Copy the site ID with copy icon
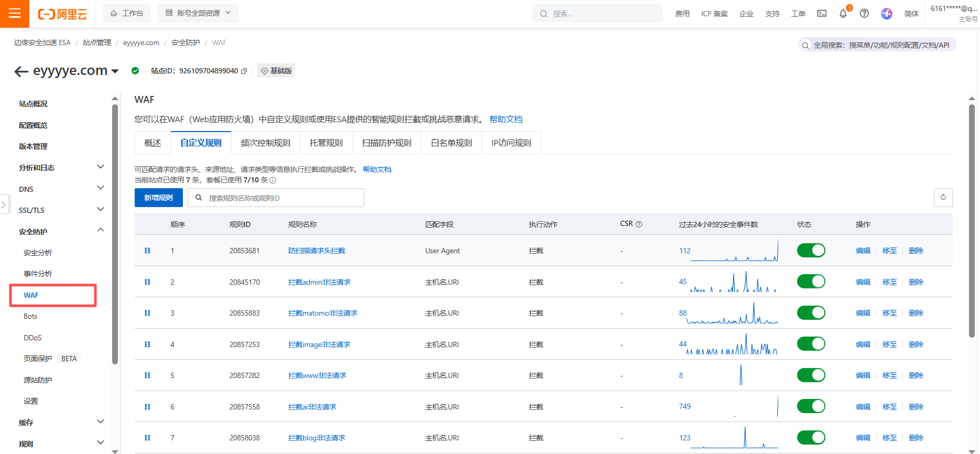The width and height of the screenshot is (980, 454). [244, 71]
